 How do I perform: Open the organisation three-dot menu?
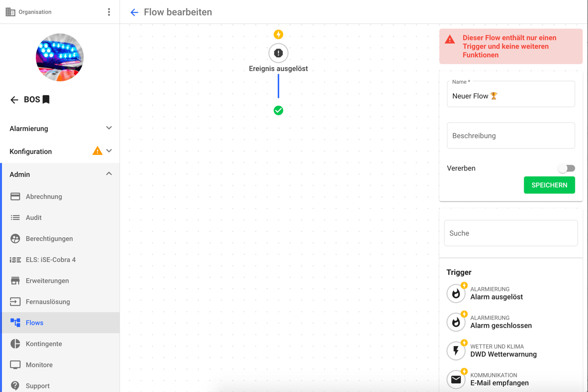pyautogui.click(x=109, y=12)
